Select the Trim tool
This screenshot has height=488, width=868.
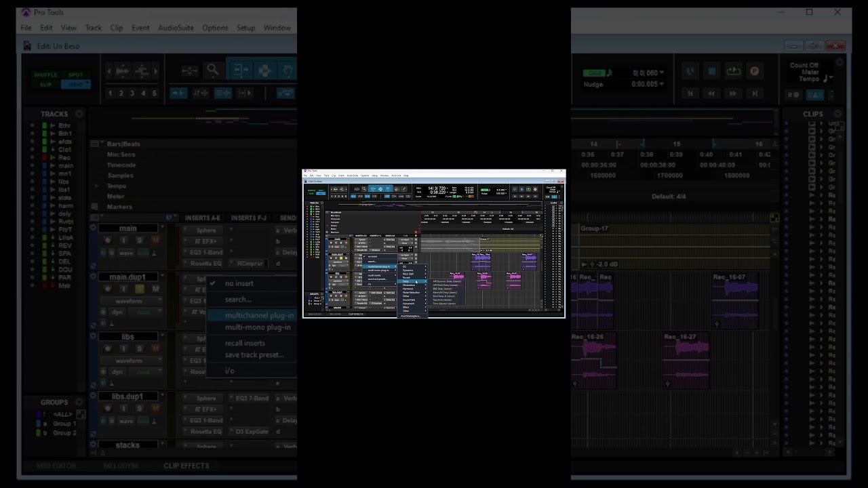[374, 189]
